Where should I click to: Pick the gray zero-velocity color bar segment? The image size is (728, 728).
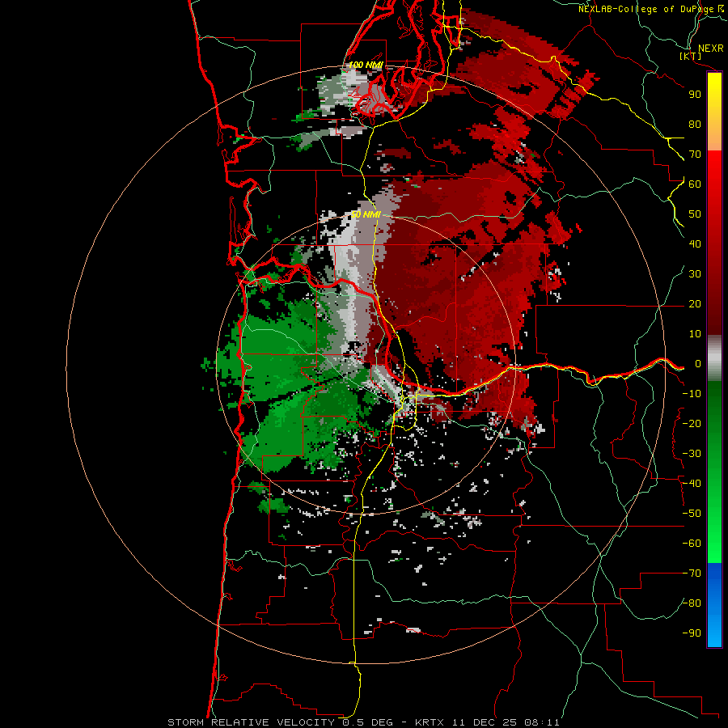[714, 358]
